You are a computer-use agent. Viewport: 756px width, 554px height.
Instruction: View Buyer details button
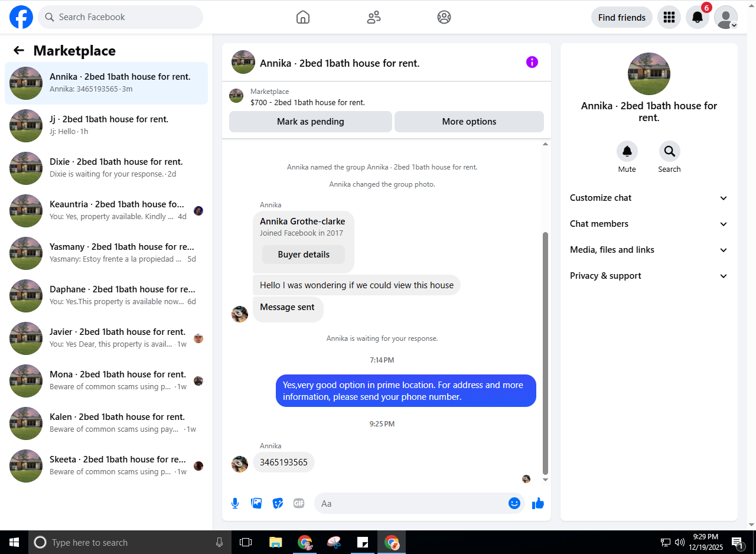304,255
